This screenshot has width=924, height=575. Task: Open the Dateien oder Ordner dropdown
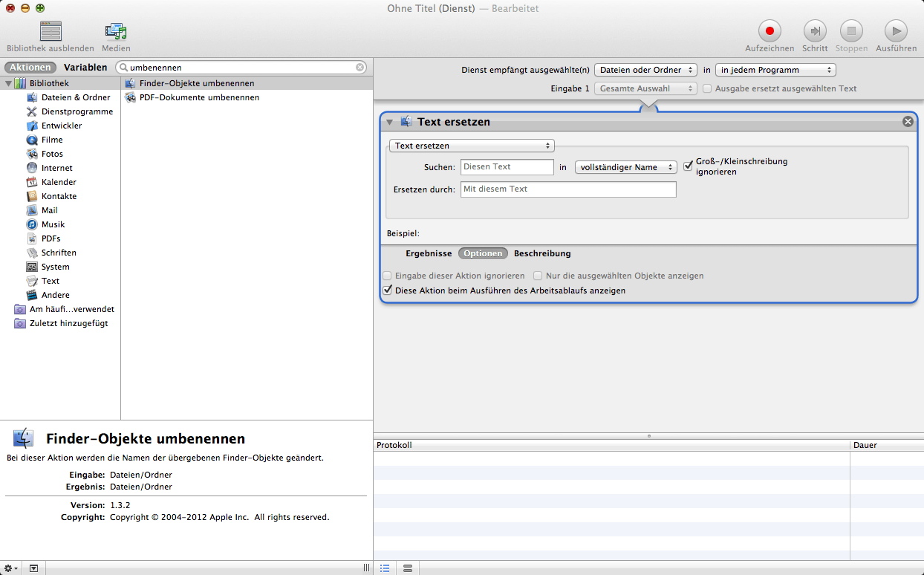click(x=645, y=70)
